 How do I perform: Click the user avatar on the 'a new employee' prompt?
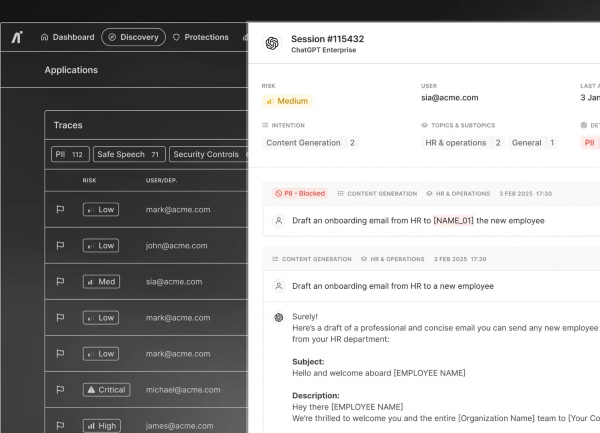[x=279, y=286]
